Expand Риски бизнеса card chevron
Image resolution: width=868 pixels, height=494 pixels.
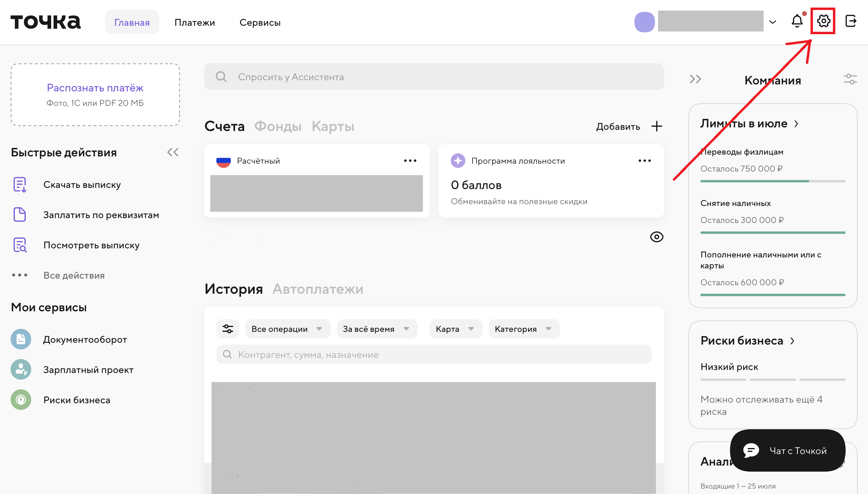click(x=792, y=341)
